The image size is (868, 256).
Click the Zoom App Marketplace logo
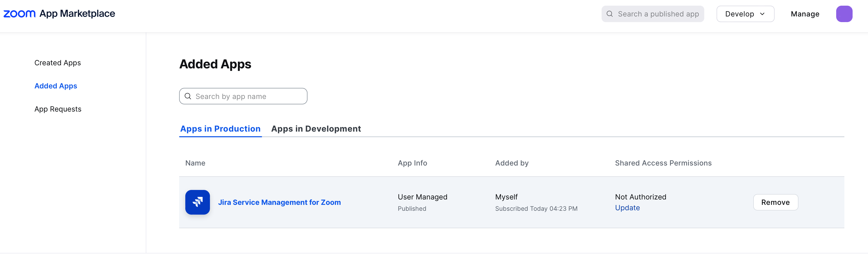point(59,14)
